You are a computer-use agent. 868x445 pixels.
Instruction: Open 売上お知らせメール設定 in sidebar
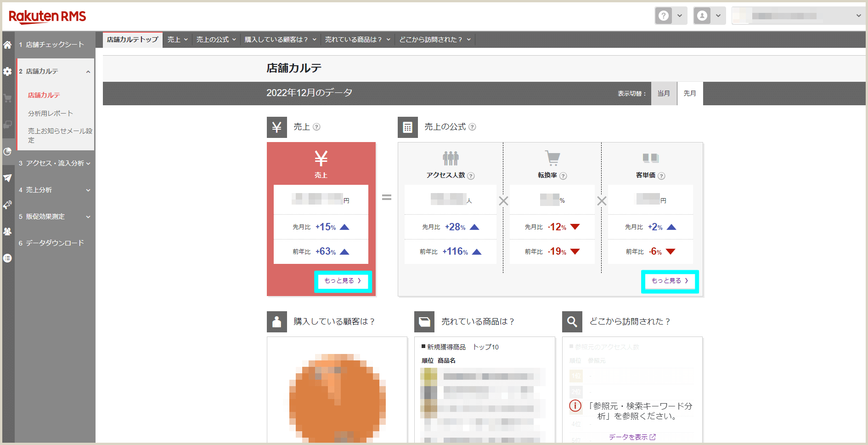[x=60, y=136]
